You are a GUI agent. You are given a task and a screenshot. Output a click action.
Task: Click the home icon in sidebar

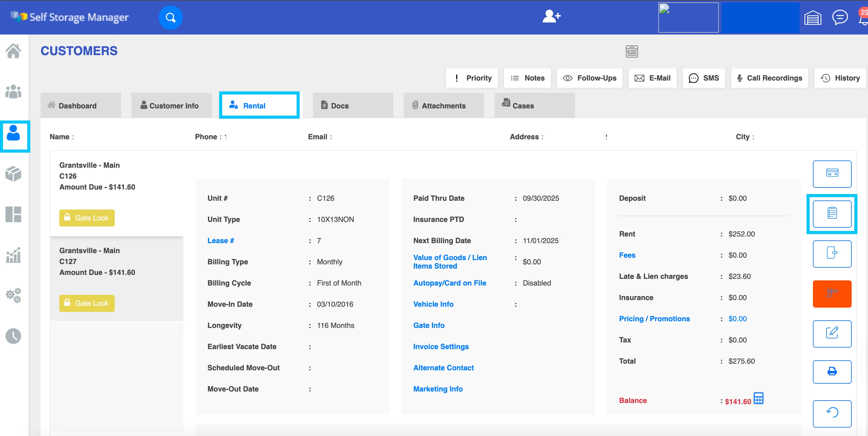(14, 51)
